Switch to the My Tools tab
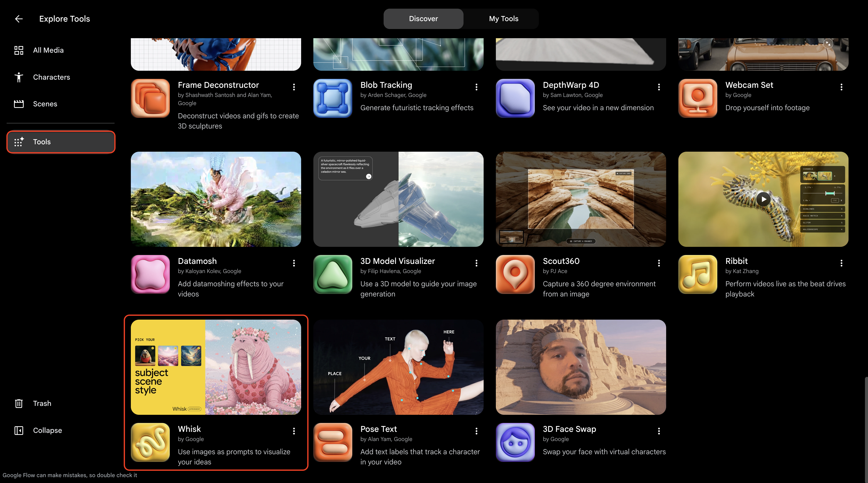The height and width of the screenshot is (483, 868). pyautogui.click(x=504, y=19)
